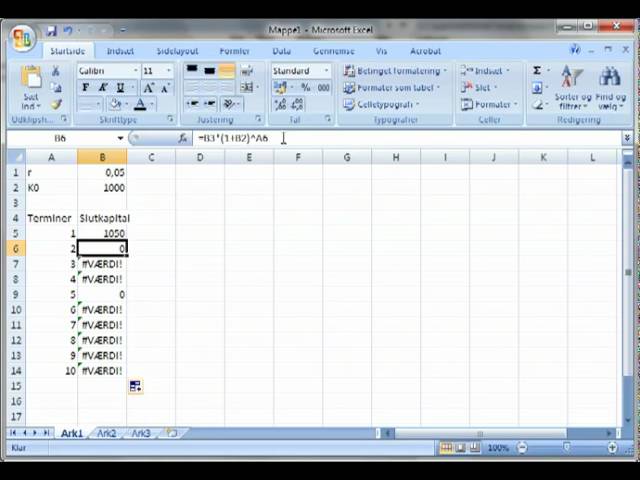The width and height of the screenshot is (640, 480).
Task: Open the Acrobat ribbon tab
Action: (425, 51)
